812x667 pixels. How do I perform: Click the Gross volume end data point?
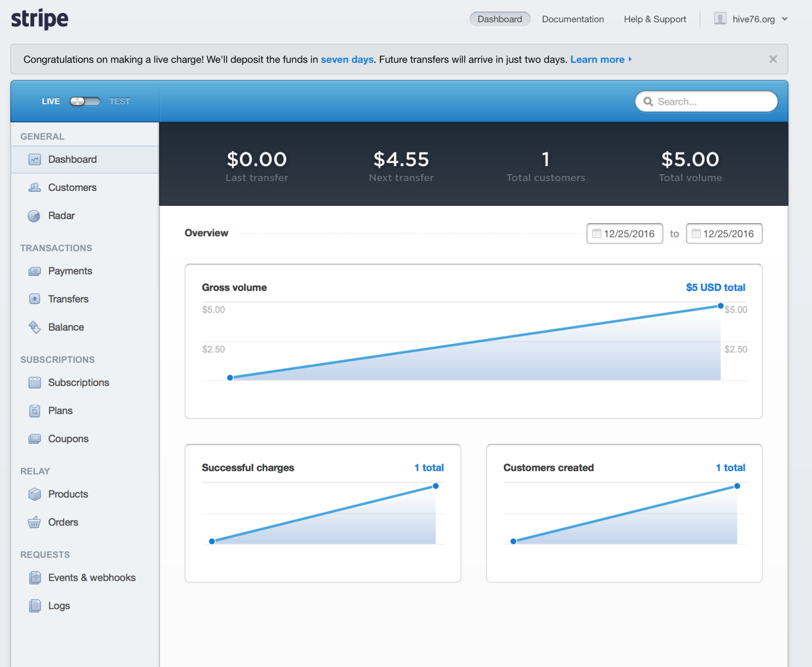click(720, 306)
